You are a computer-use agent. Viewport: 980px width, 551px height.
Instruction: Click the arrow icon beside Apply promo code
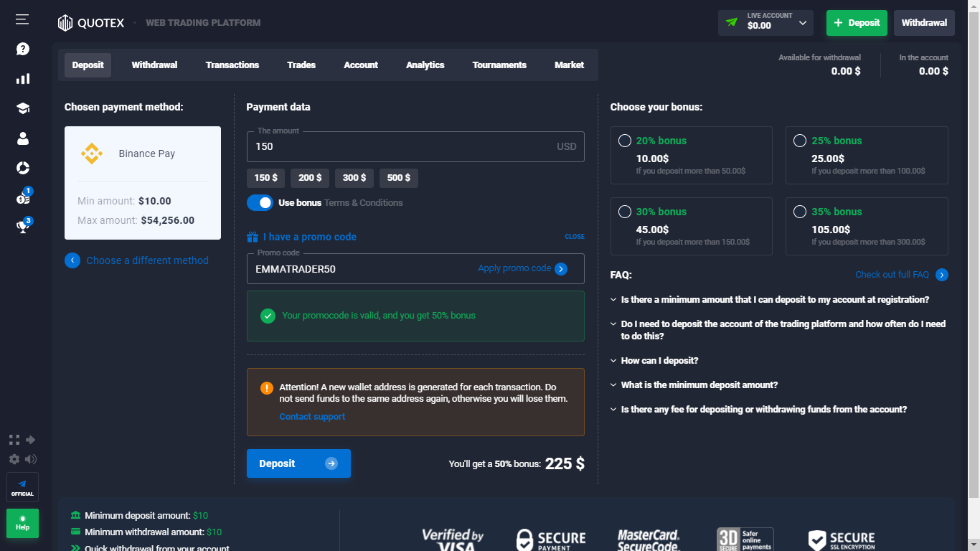click(x=561, y=269)
